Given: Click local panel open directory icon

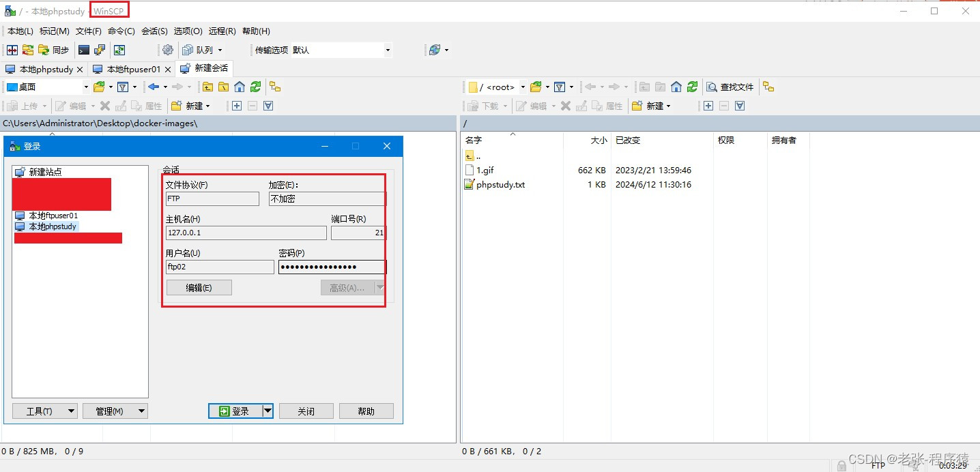Looking at the screenshot, I should 100,87.
